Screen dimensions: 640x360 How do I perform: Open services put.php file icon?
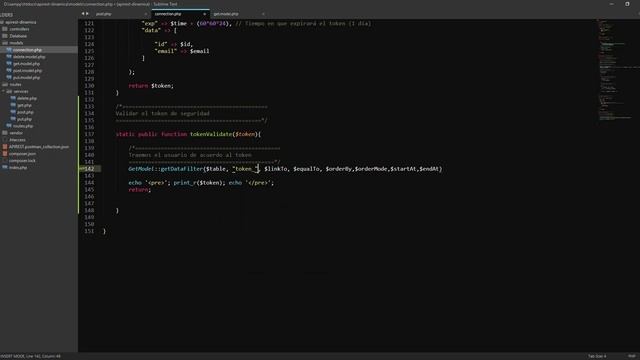pyautogui.click(x=13, y=119)
